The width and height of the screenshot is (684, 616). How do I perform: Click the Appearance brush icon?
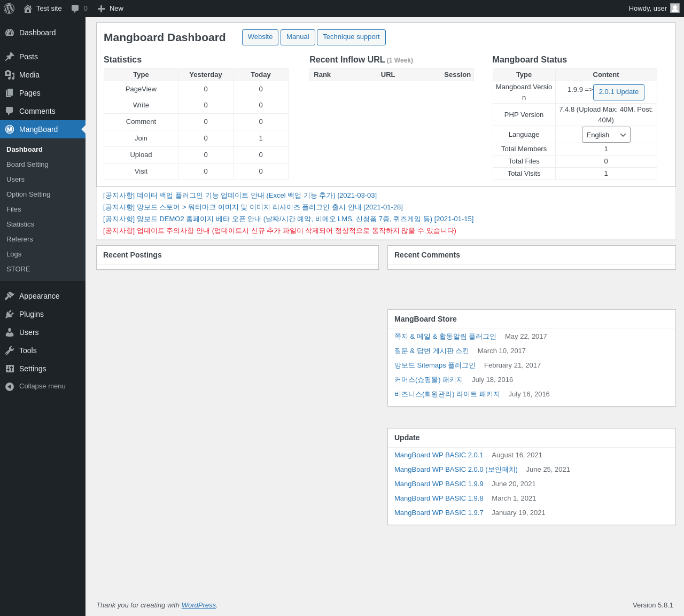(10, 296)
